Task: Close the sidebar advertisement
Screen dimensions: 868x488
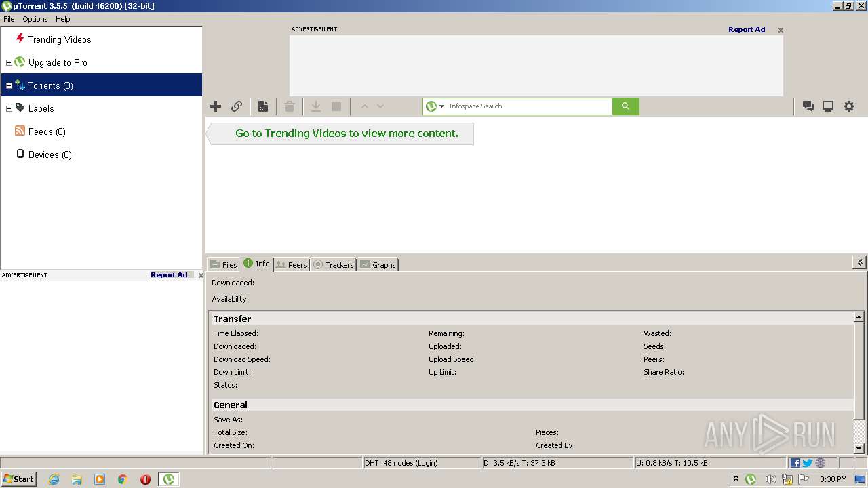Action: click(200, 275)
